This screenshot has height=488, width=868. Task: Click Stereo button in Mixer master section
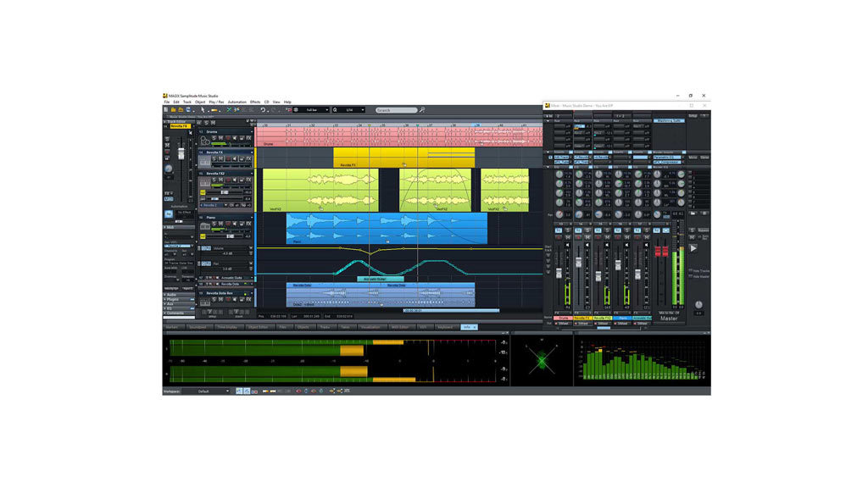704,157
